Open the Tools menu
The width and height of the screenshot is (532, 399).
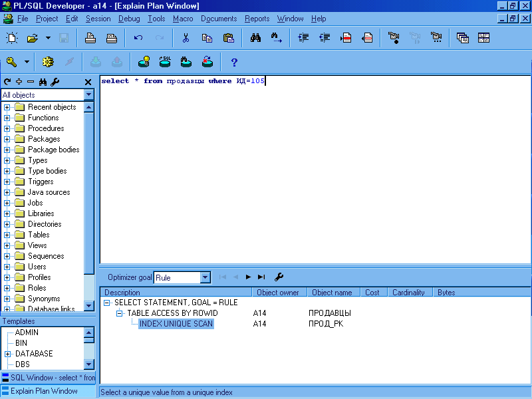(x=156, y=19)
